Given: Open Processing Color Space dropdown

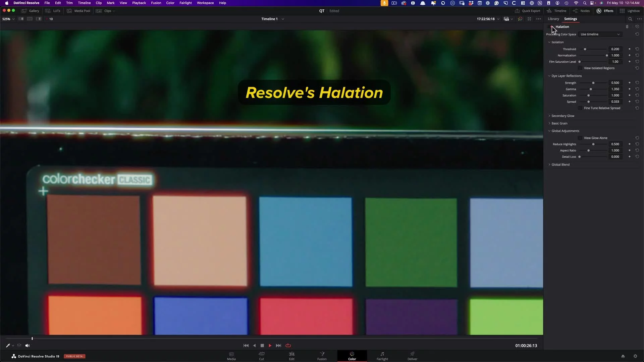Looking at the screenshot, I should point(600,34).
